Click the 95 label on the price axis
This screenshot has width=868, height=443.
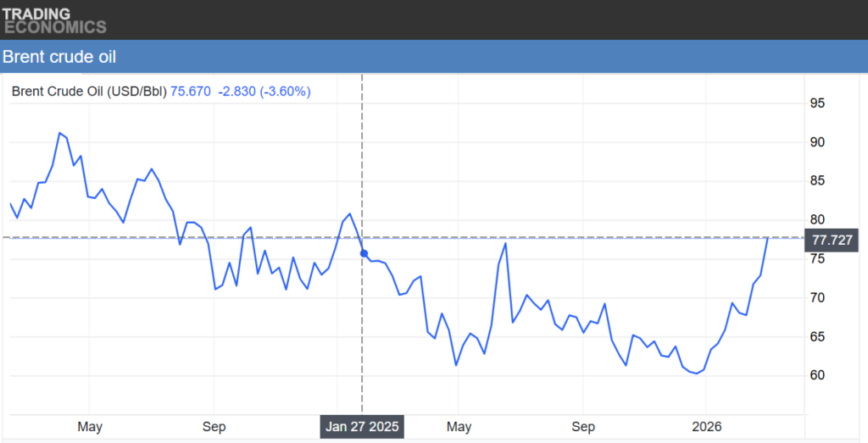pos(817,103)
